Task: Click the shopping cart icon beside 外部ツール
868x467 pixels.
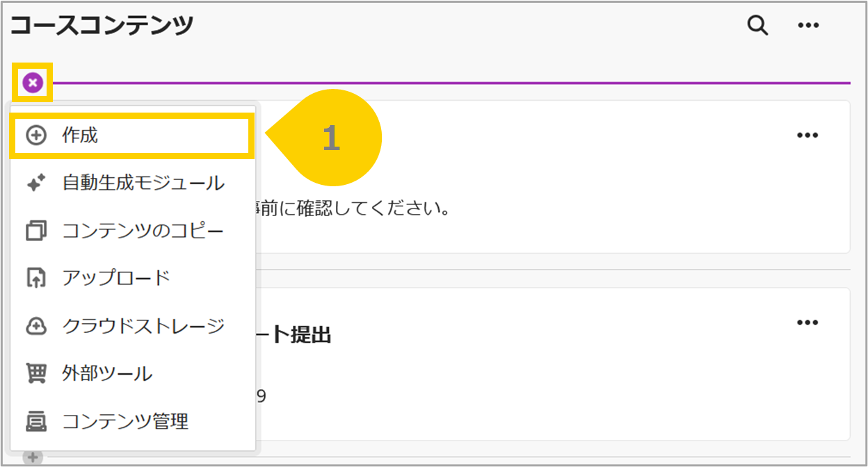Action: (35, 373)
